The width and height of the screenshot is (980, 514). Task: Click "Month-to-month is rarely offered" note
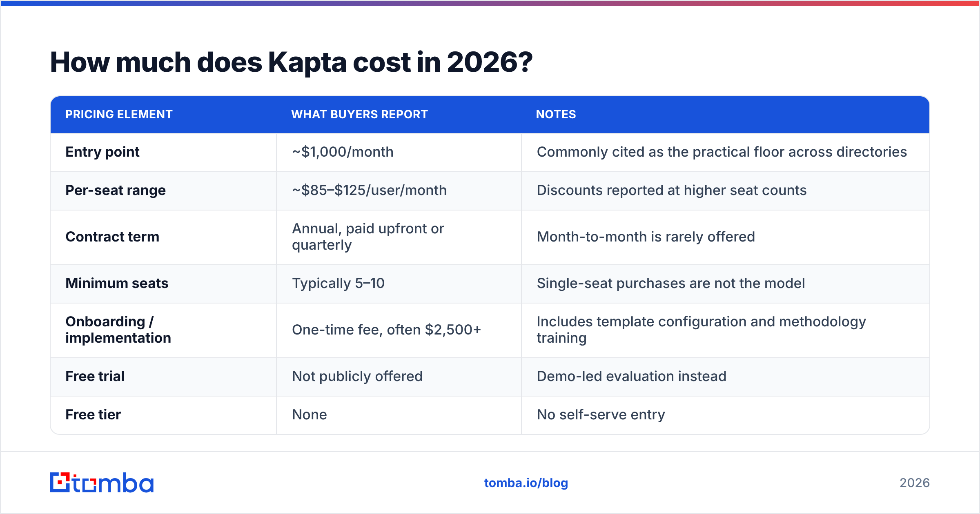[x=646, y=237]
